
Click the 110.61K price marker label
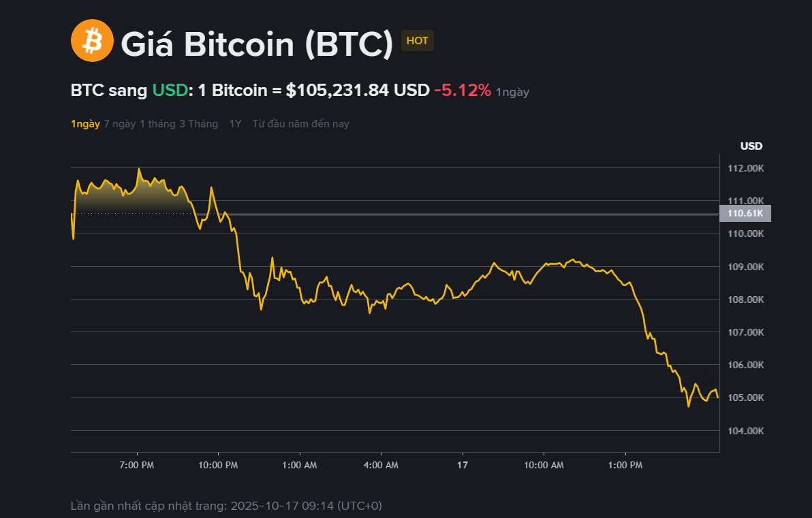coord(745,214)
